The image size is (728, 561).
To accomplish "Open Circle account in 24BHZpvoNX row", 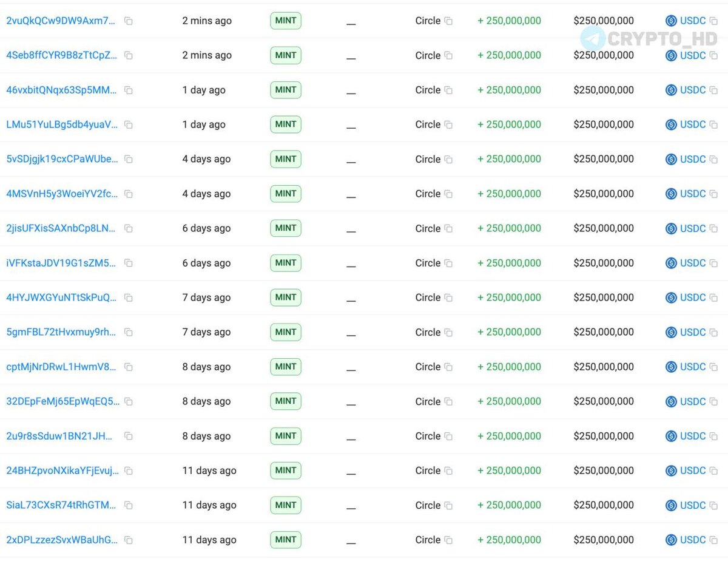I will (x=428, y=471).
